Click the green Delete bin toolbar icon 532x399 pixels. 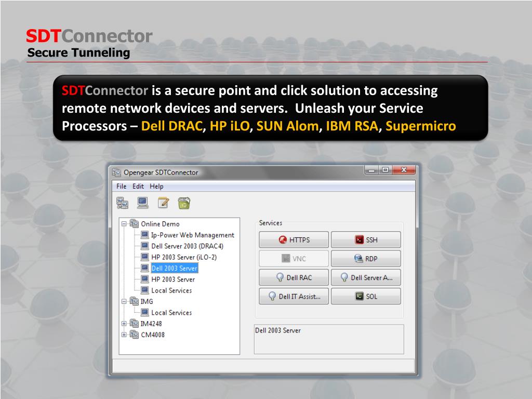click(184, 203)
